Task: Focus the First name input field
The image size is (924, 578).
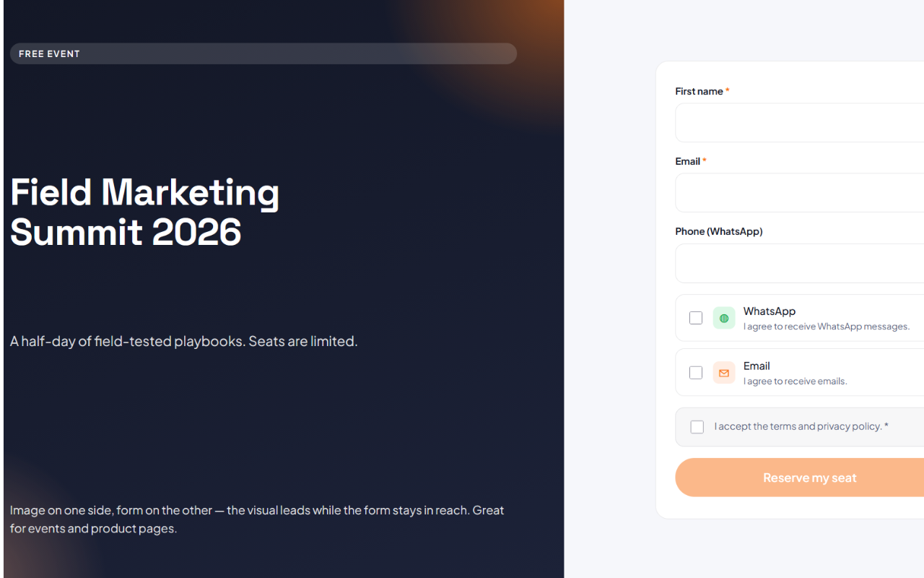Action: (800, 123)
